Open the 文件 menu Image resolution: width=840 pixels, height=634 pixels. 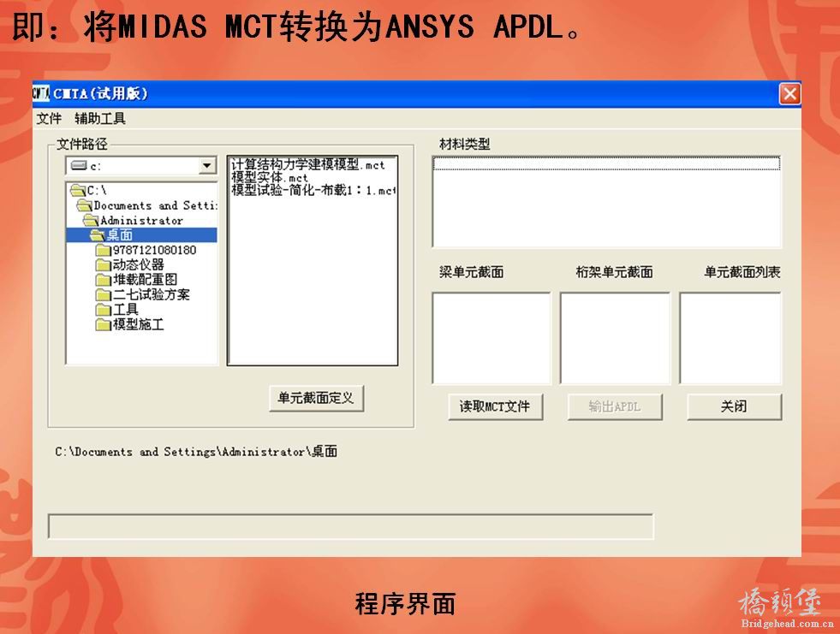pyautogui.click(x=49, y=118)
